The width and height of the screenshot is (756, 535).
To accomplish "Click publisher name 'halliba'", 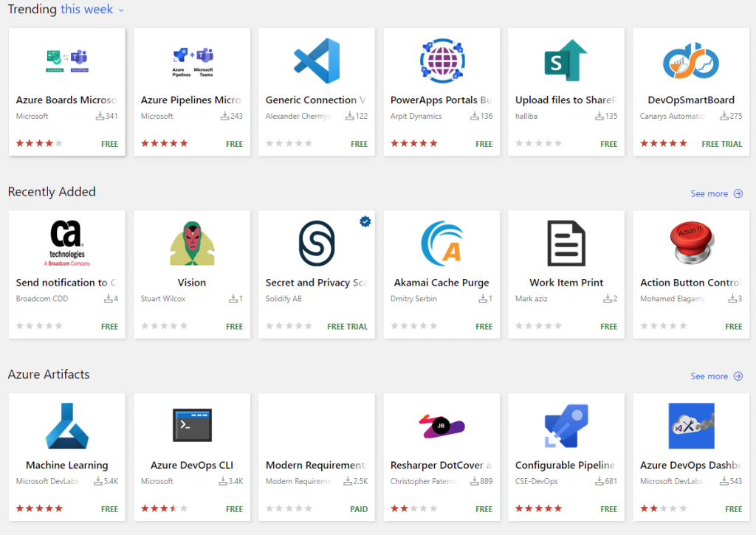I will 526,116.
